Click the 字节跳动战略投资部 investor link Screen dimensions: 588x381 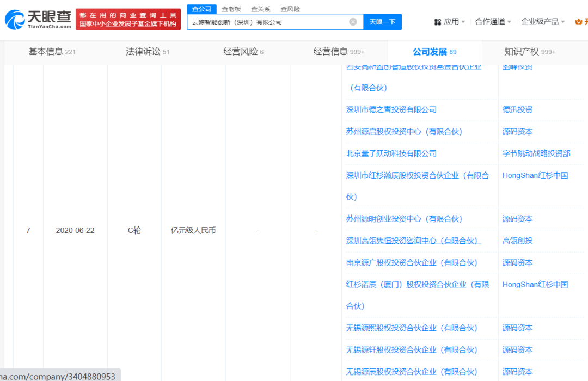pos(536,153)
